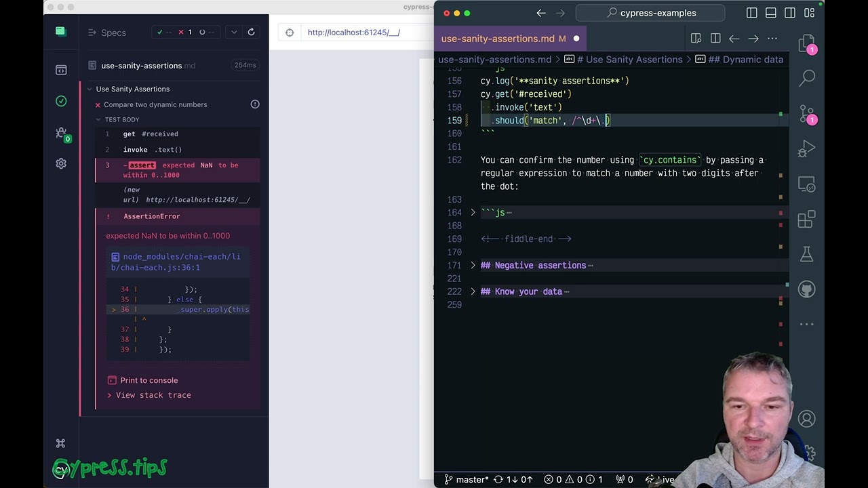This screenshot has width=868, height=488.
Task: Go forward in VS Code navigation history
Action: coord(560,13)
